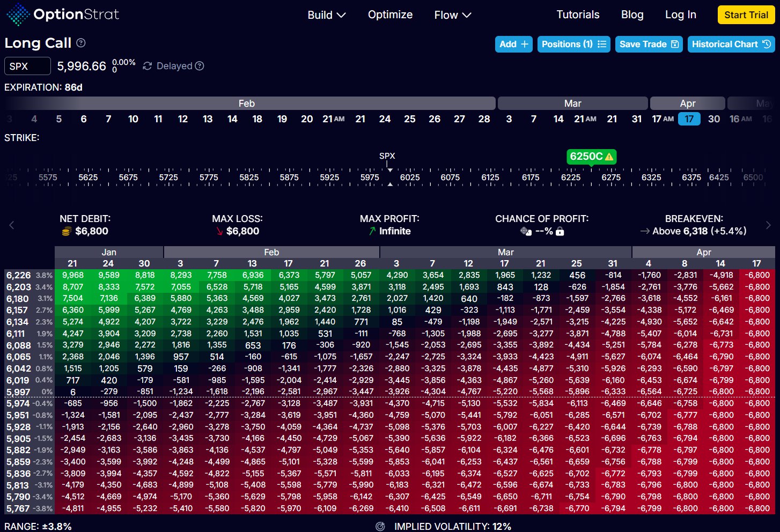Screen dimensions: 780x532
Task: Choose the Feb 14 expiration date
Action: coord(232,119)
